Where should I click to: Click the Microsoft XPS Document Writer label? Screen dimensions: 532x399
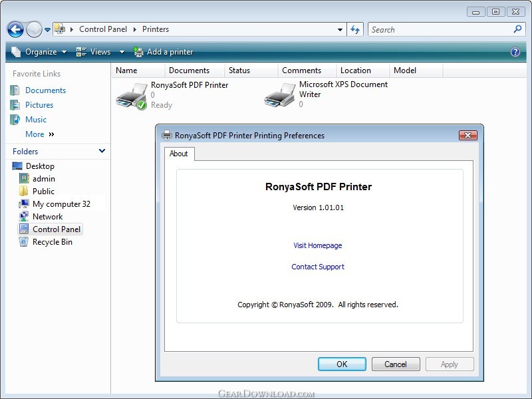coord(343,89)
